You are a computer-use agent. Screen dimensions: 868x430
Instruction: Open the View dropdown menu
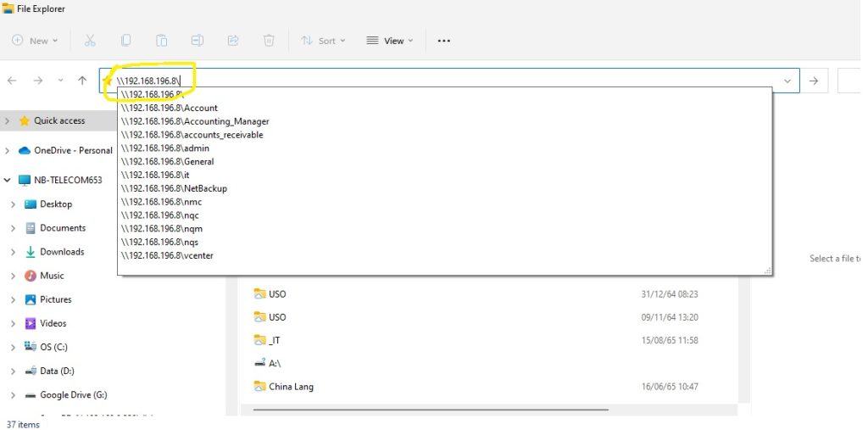click(x=389, y=41)
